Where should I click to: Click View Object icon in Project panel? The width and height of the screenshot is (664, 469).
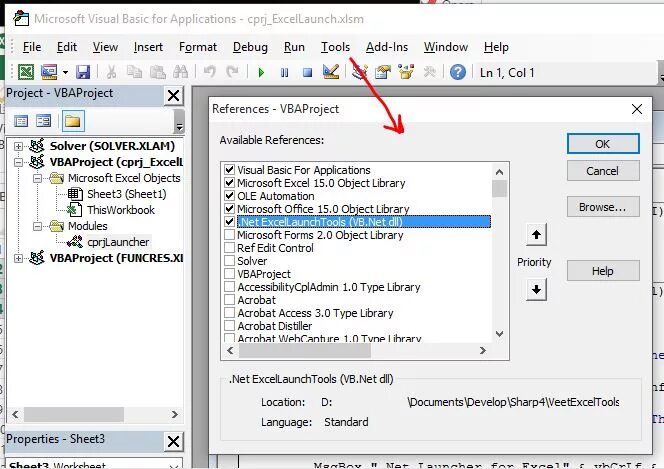[44, 121]
